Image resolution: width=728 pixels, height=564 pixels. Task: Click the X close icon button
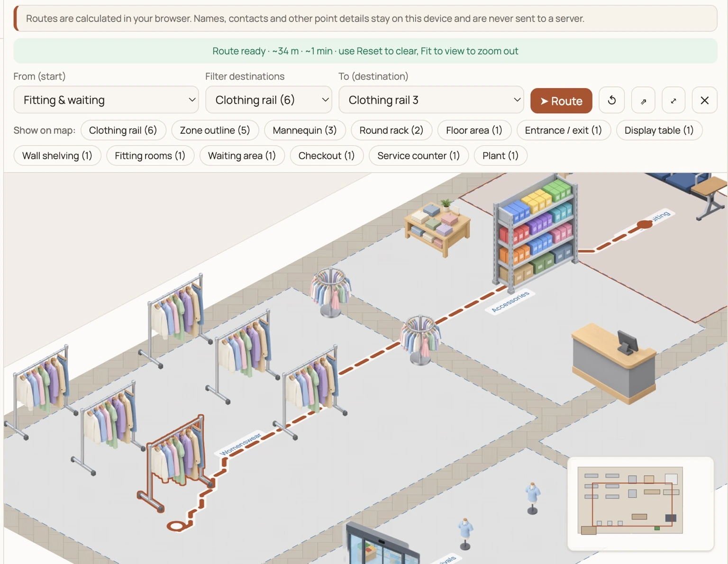704,100
